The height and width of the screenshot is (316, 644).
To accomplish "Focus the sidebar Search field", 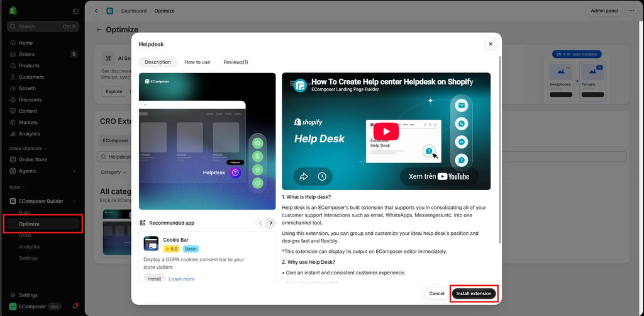I will (43, 26).
